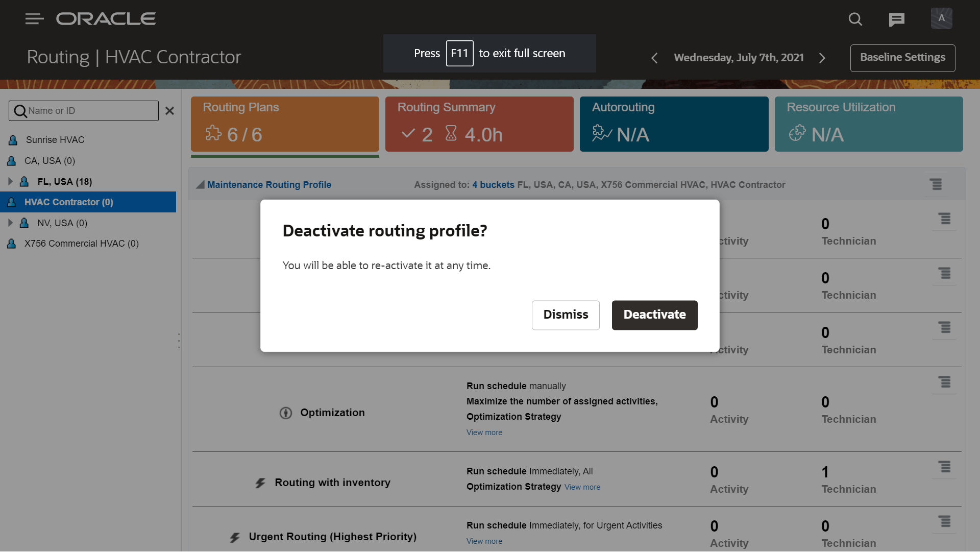Open the user avatar menu
Image resolution: width=980 pixels, height=553 pixels.
tap(941, 18)
